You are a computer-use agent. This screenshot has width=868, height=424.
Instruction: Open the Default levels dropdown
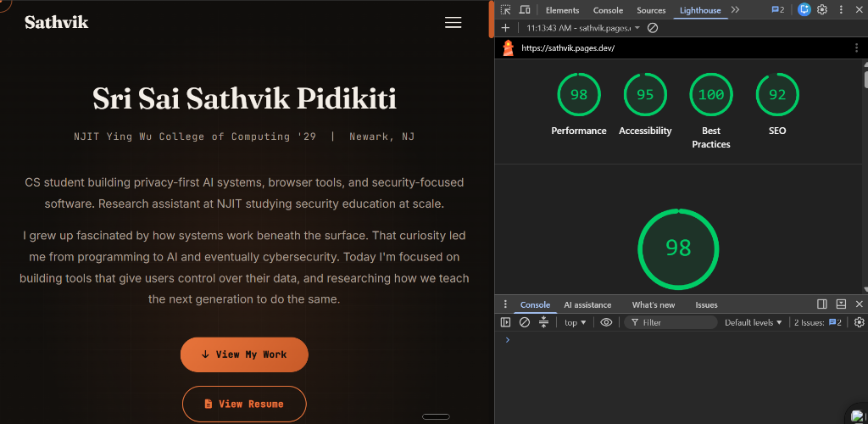point(754,322)
